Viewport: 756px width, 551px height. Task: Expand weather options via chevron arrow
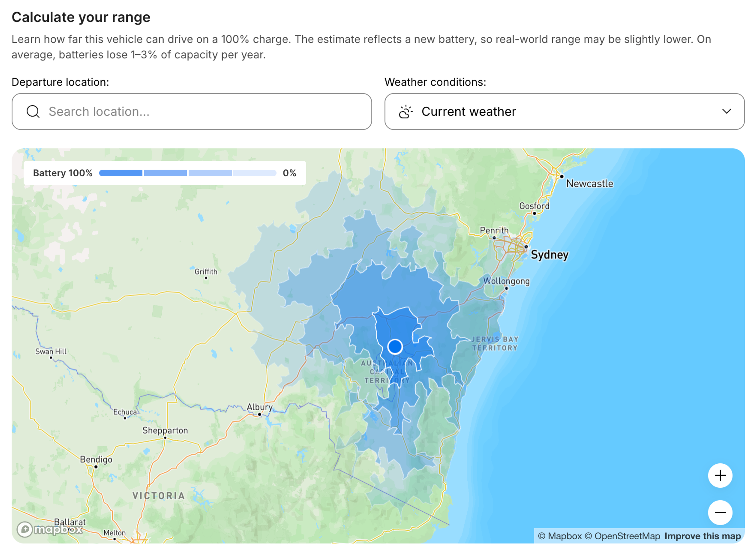click(x=726, y=111)
